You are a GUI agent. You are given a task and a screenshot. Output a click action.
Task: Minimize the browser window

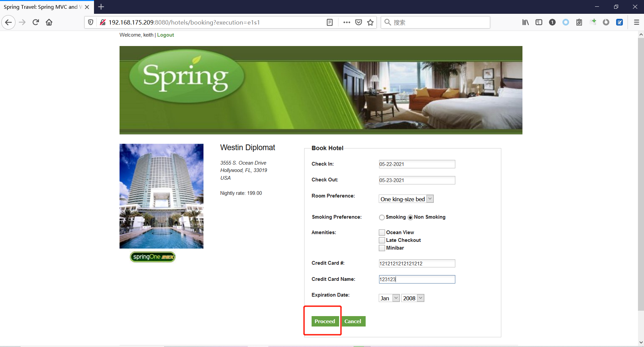pyautogui.click(x=597, y=7)
